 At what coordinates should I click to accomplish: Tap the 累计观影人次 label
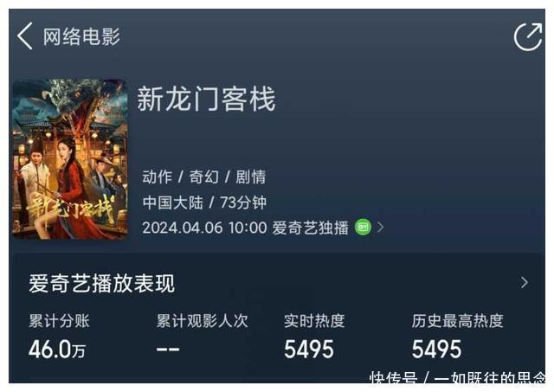(x=203, y=321)
